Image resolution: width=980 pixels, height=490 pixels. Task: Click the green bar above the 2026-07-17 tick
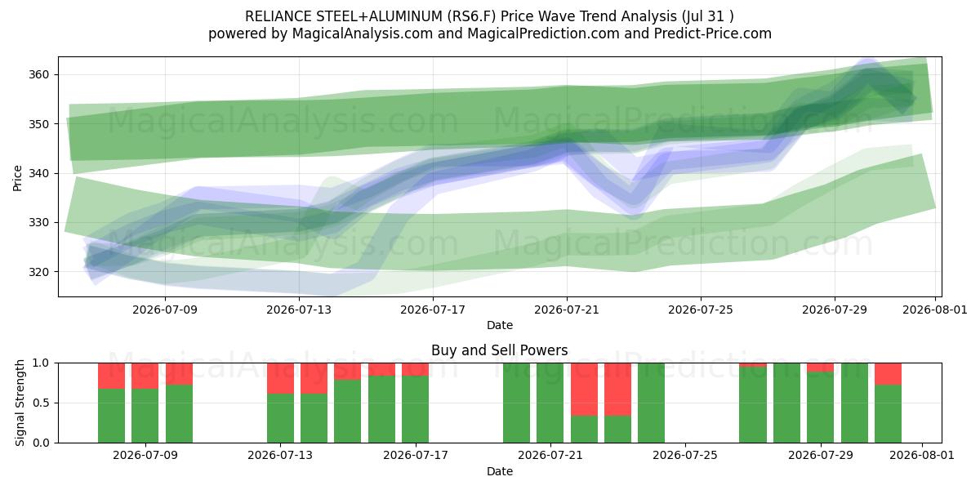pos(416,409)
